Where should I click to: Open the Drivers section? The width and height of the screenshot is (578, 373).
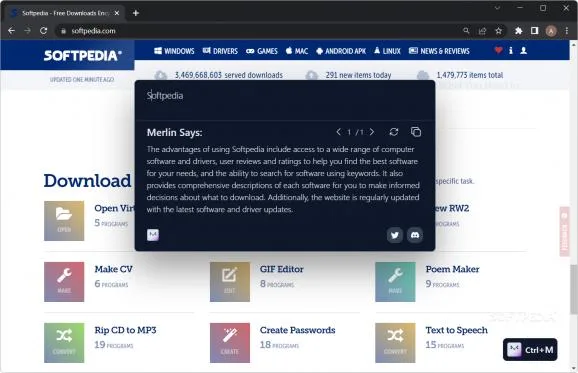pyautogui.click(x=220, y=51)
